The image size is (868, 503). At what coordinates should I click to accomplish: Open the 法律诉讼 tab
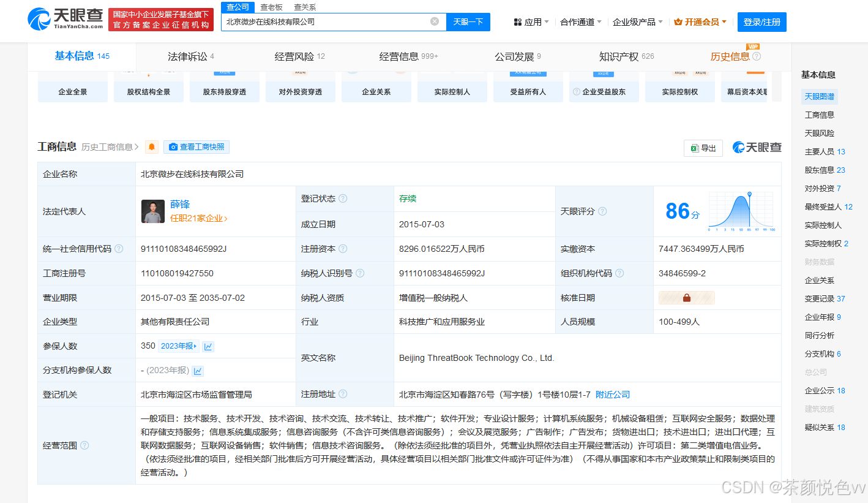pyautogui.click(x=191, y=56)
